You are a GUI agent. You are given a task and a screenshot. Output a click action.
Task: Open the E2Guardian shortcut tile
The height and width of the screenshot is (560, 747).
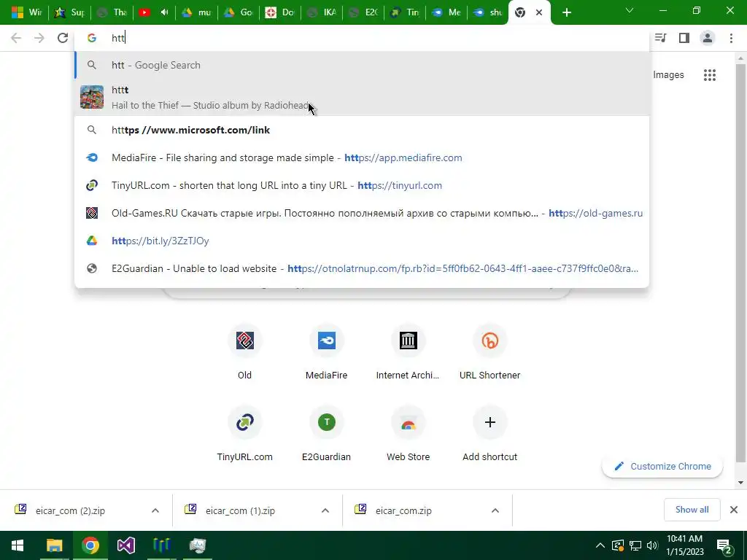326,435
